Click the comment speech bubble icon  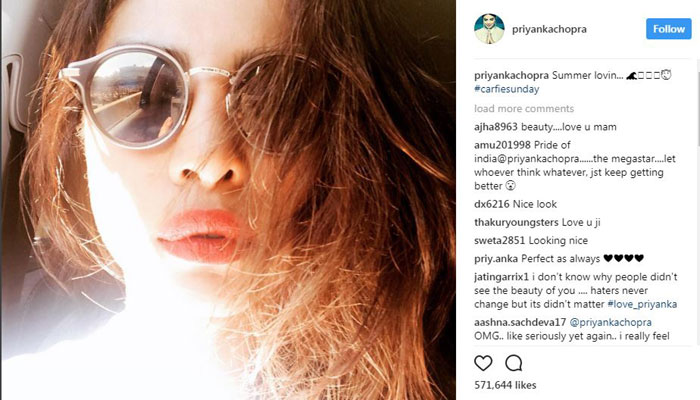513,363
